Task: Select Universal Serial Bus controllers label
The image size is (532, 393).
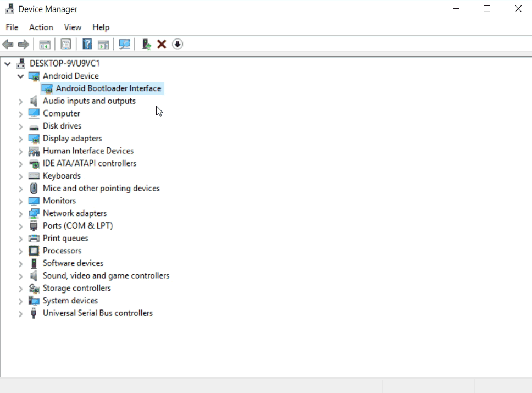Action: click(x=98, y=313)
